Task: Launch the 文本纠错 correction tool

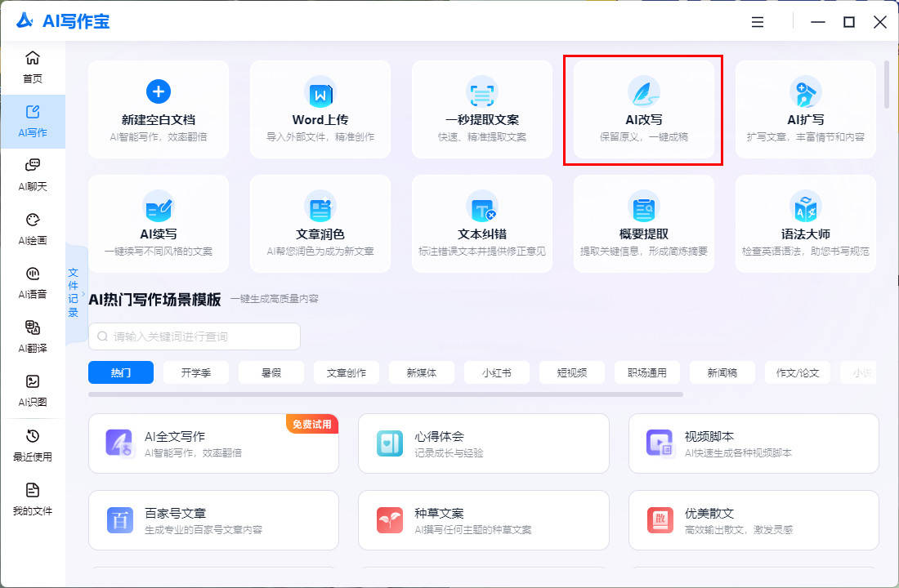Action: point(481,224)
